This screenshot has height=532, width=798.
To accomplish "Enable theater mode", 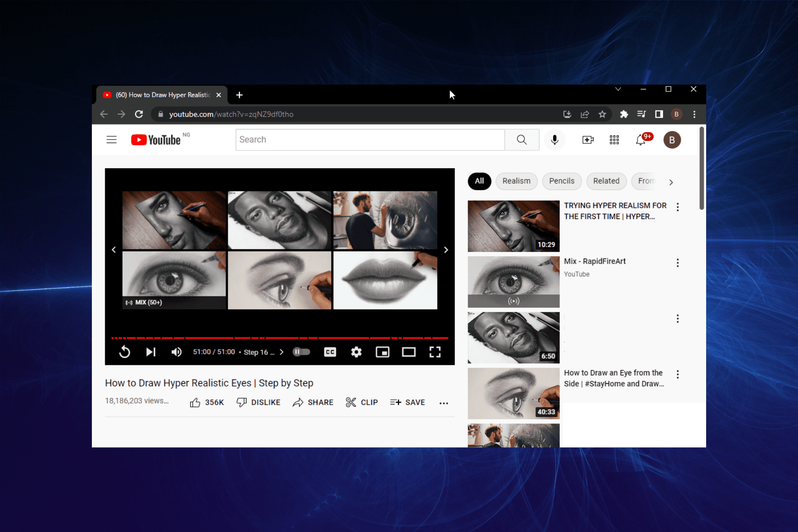I will pyautogui.click(x=409, y=352).
